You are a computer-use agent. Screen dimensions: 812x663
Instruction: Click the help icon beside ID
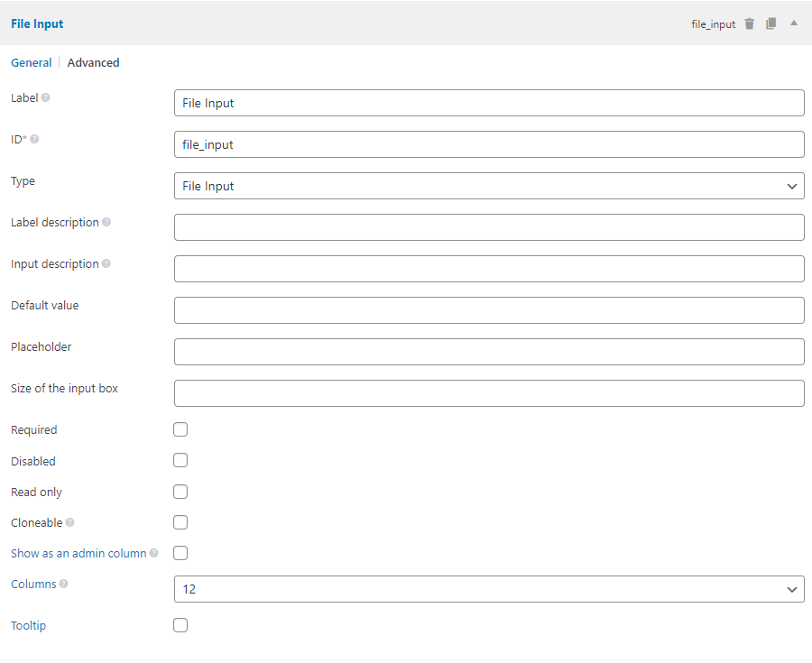click(35, 139)
